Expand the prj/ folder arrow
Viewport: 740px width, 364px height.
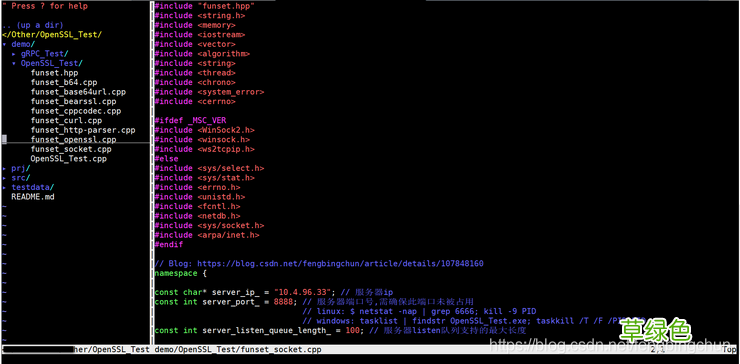[x=4, y=168]
